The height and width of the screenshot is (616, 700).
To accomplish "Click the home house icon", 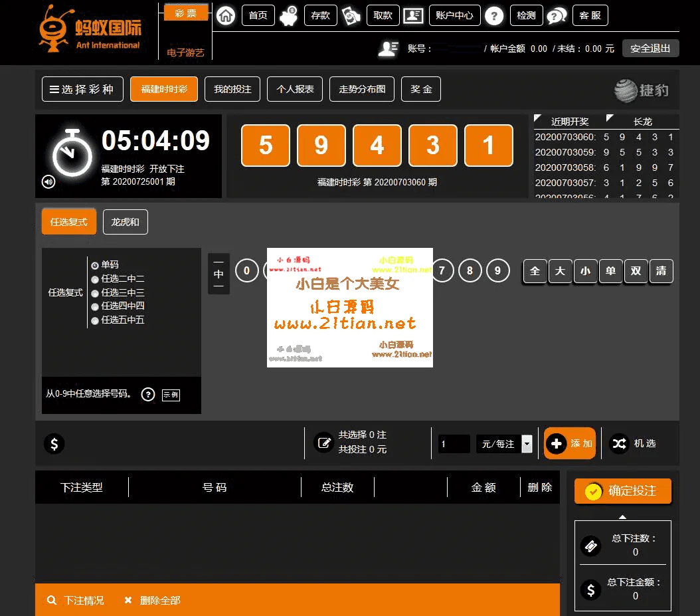I will point(226,15).
